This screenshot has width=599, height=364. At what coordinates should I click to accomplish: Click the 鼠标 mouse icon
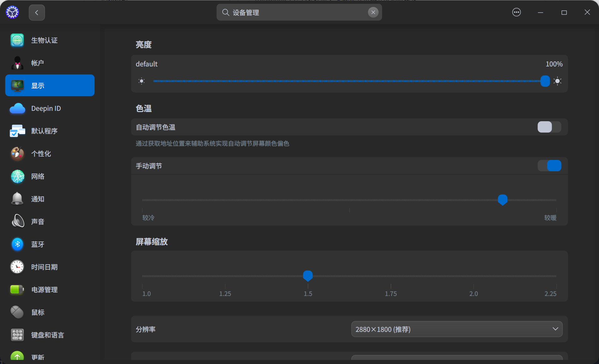[17, 312]
